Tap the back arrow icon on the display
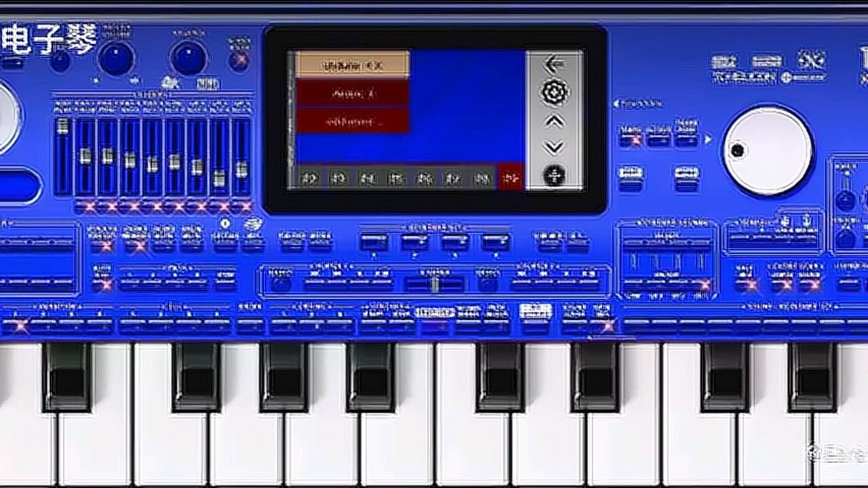Image resolution: width=868 pixels, height=488 pixels. pyautogui.click(x=553, y=64)
